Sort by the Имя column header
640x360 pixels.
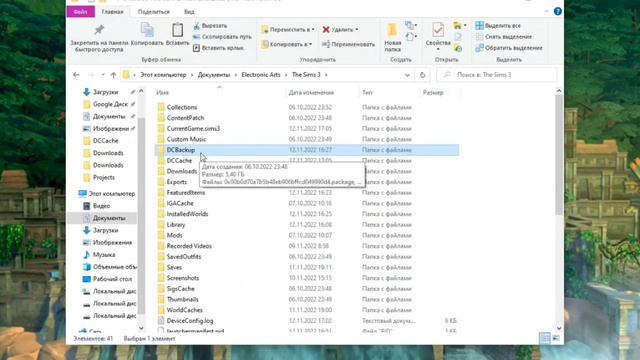pyautogui.click(x=162, y=93)
